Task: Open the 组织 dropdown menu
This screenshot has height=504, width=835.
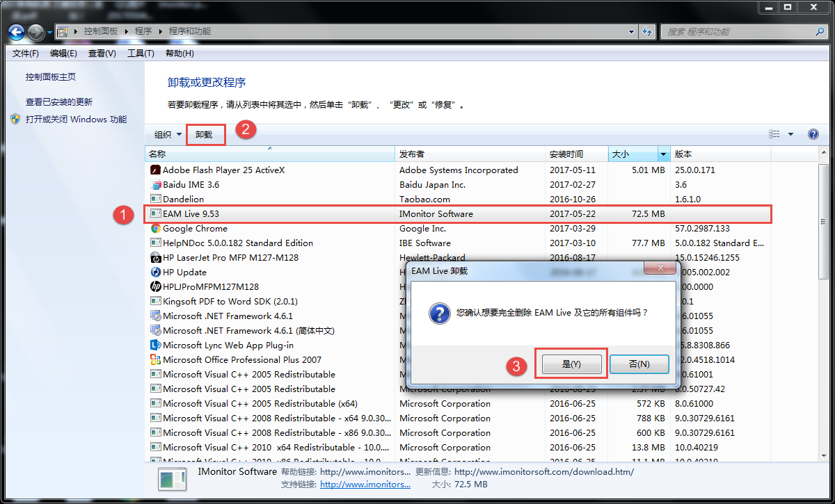Action: [x=168, y=134]
